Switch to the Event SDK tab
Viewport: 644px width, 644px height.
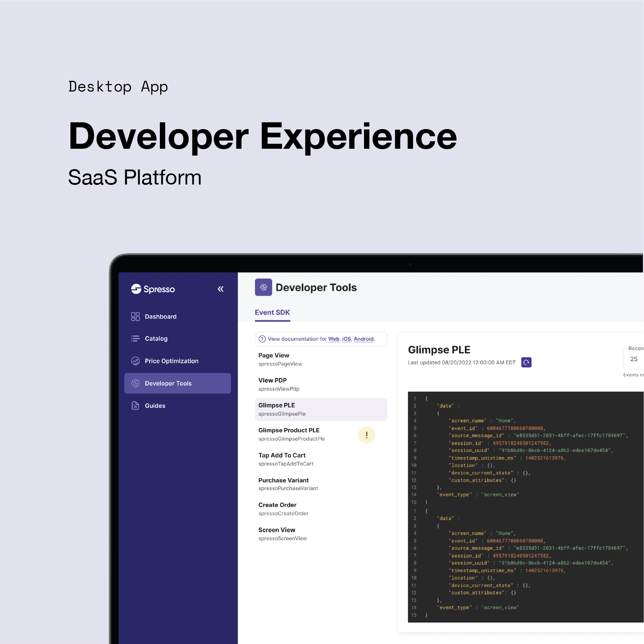[272, 313]
